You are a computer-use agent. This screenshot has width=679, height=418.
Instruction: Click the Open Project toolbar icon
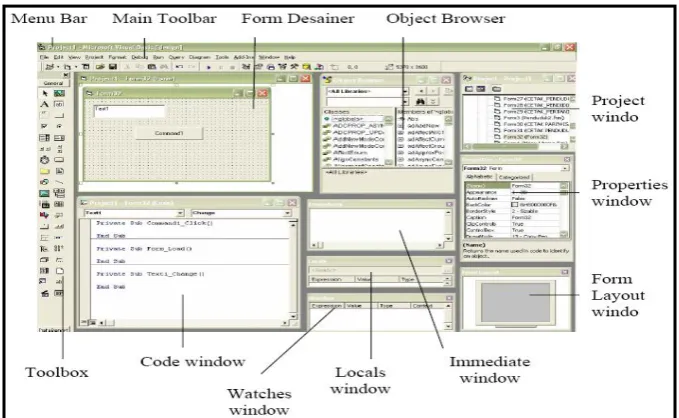pos(100,67)
